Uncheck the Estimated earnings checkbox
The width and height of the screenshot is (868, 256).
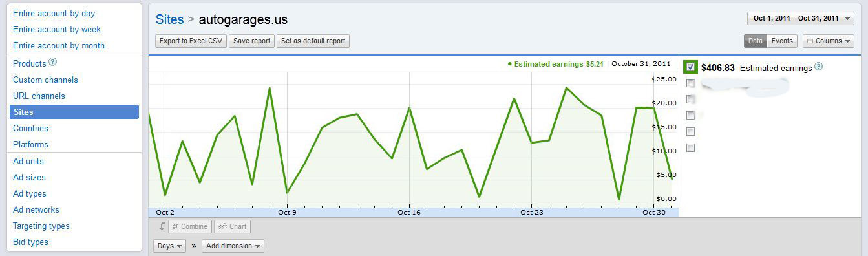point(691,67)
